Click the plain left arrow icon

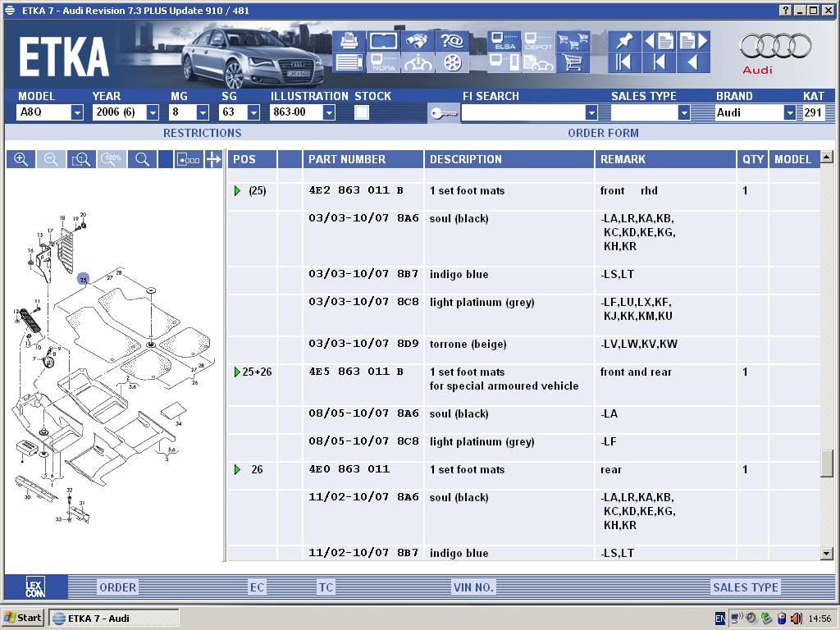click(694, 62)
